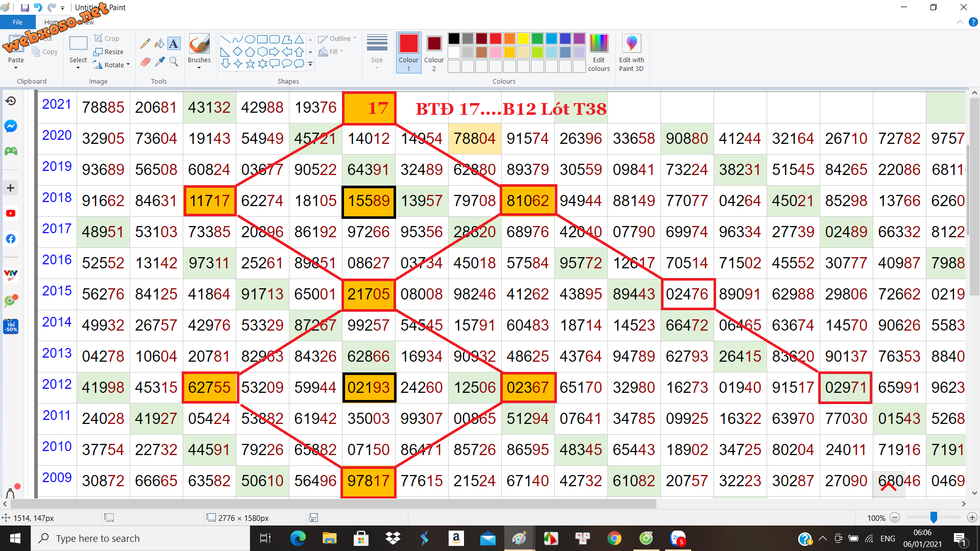Select the Colour picker eyedropper tool
The width and height of the screenshot is (980, 551).
159,62
